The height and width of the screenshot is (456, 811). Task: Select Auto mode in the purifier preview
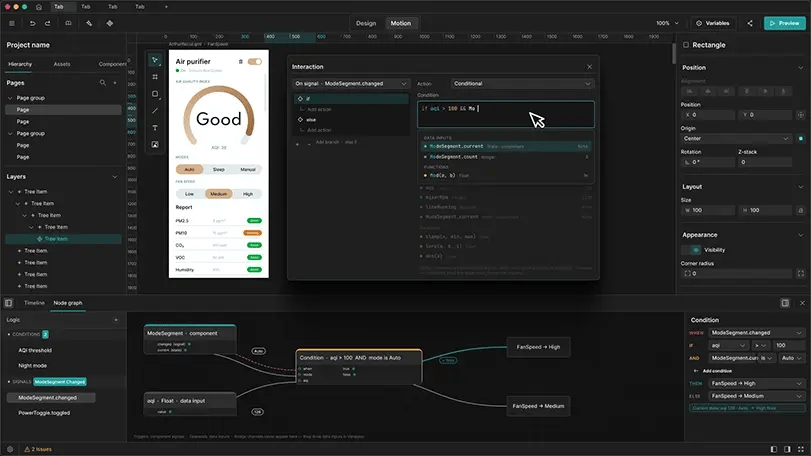click(189, 170)
